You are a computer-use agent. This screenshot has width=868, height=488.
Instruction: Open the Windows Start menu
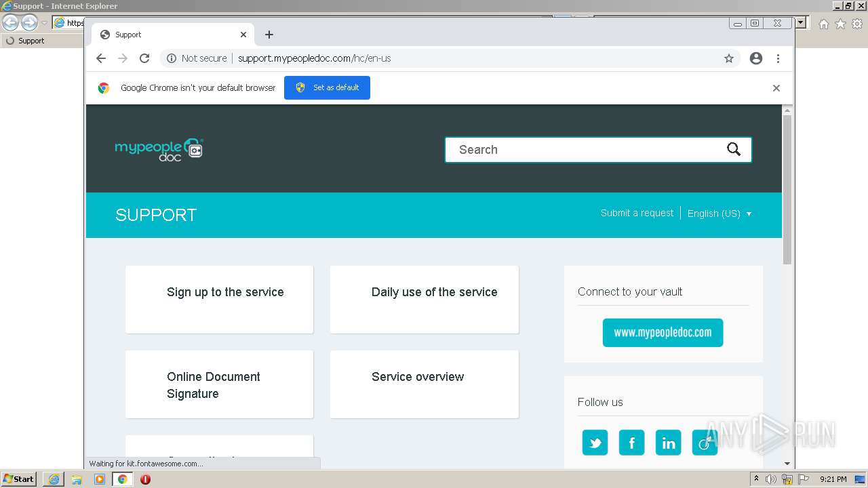(x=18, y=479)
